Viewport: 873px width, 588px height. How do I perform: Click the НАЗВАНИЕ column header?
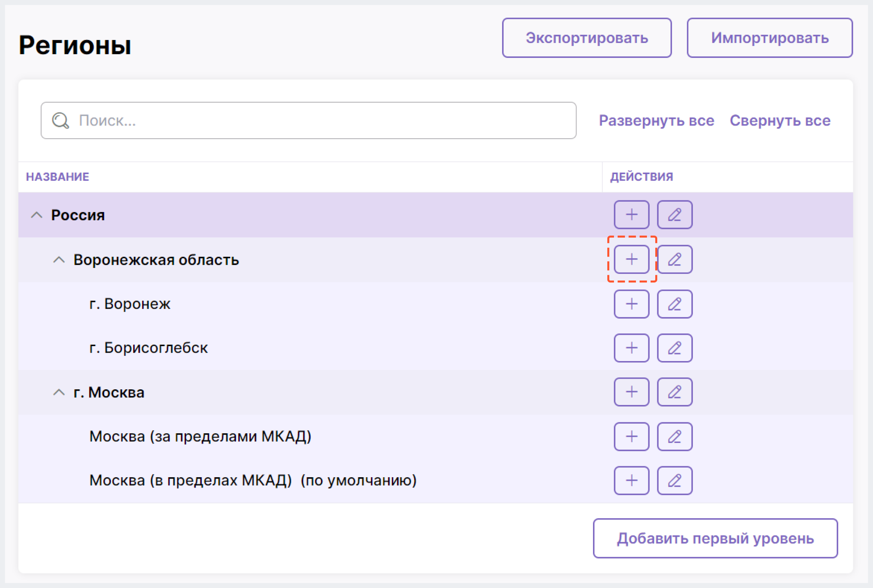(57, 177)
